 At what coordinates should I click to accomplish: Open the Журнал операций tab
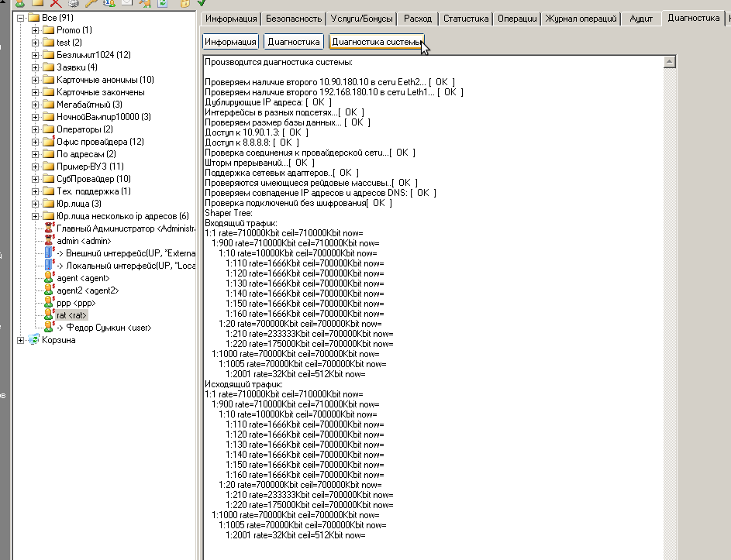581,18
